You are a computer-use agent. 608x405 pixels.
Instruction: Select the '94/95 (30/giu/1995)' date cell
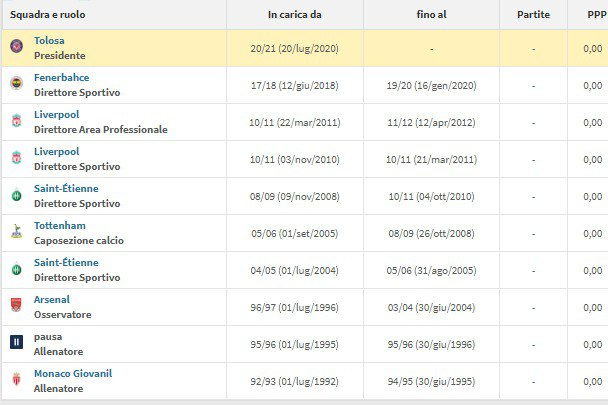tap(431, 382)
